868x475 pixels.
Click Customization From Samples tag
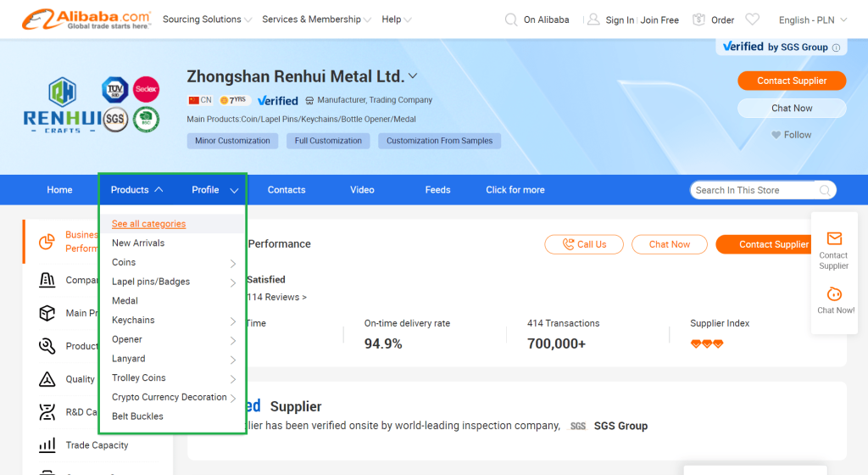pyautogui.click(x=440, y=141)
